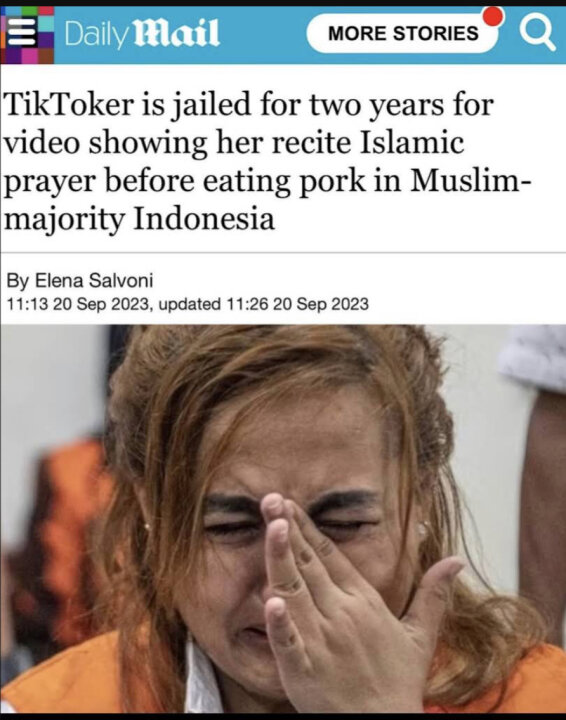
Task: Open the crying woman article photo
Action: point(283,519)
